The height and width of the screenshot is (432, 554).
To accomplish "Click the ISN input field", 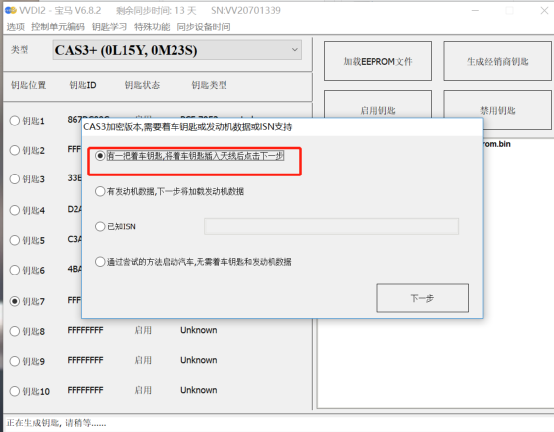I will pos(331,226).
